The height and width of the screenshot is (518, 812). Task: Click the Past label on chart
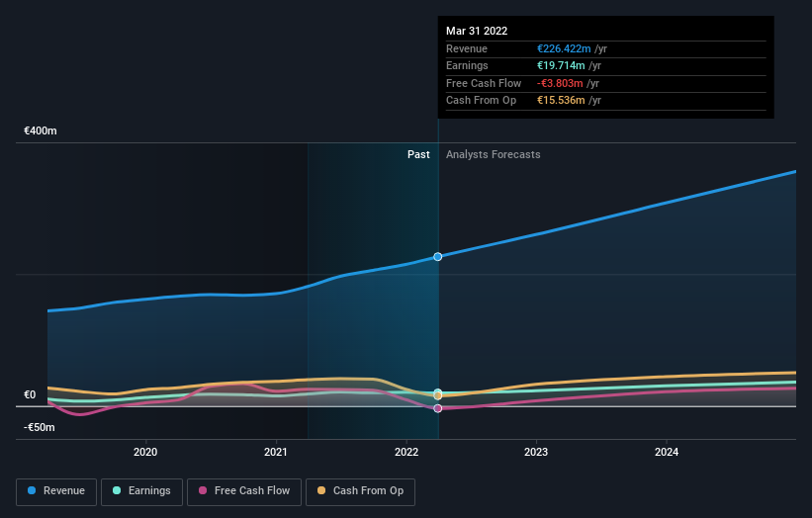click(418, 154)
